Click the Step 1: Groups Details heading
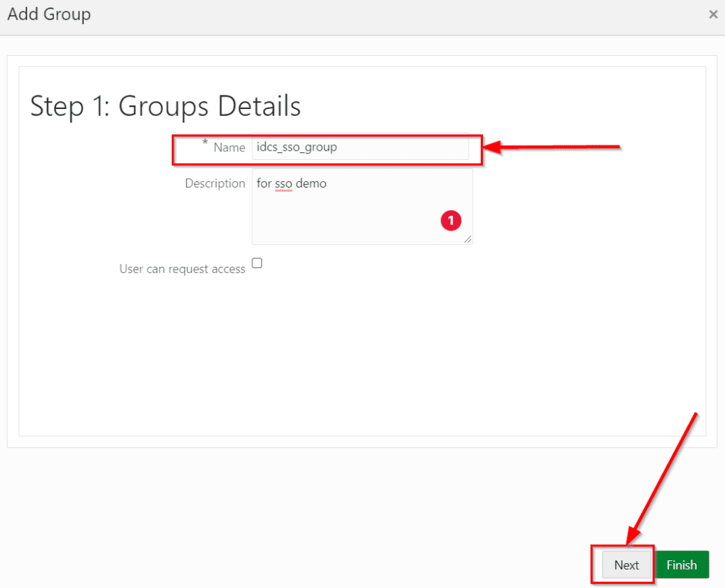The height and width of the screenshot is (588, 725). coord(165,106)
